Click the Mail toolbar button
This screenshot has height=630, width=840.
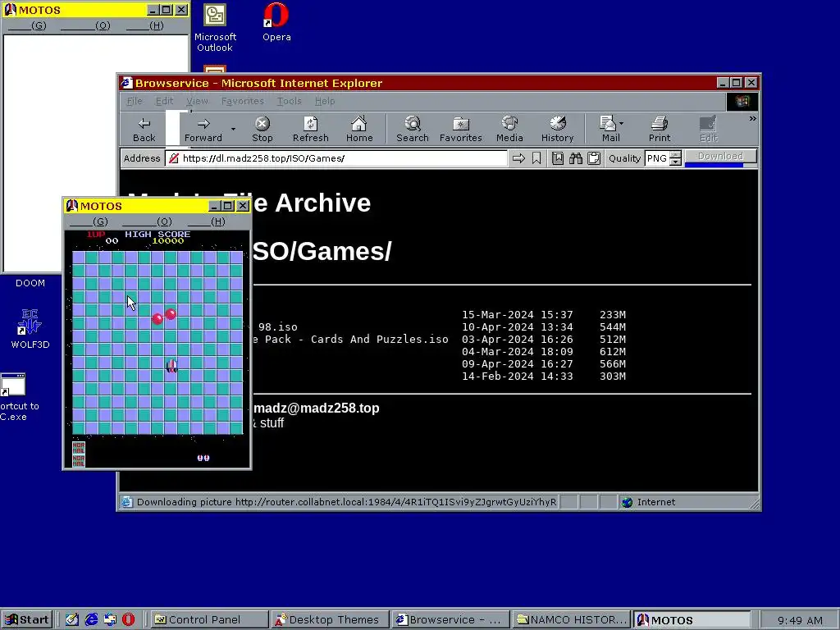(609, 129)
